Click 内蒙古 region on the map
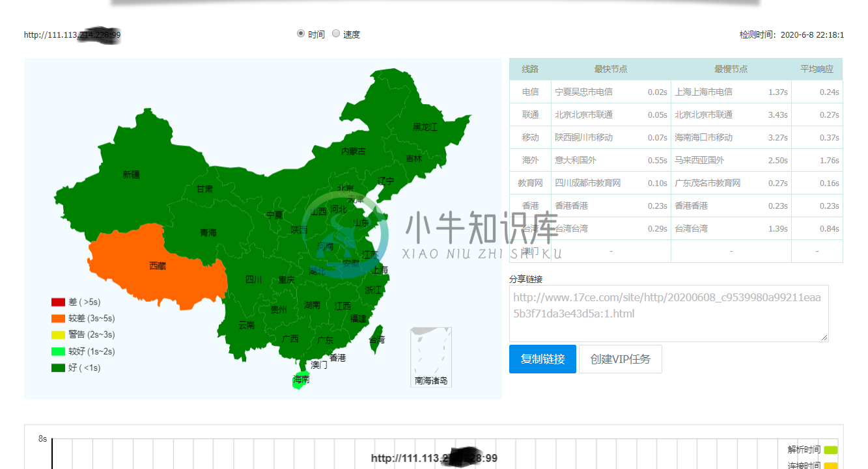Viewport: 868px width, 469px height. (354, 151)
